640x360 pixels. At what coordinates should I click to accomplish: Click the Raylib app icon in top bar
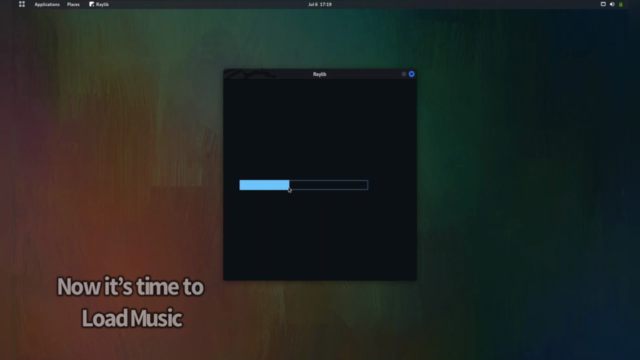coord(91,4)
